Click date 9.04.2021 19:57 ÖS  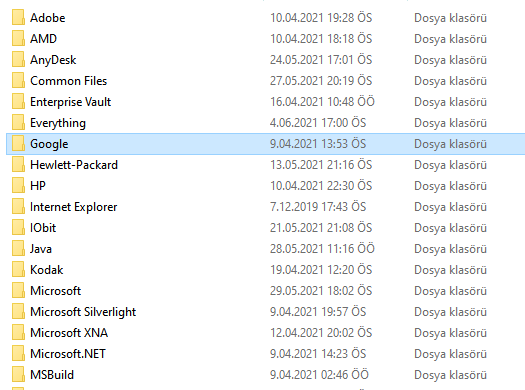pos(318,312)
